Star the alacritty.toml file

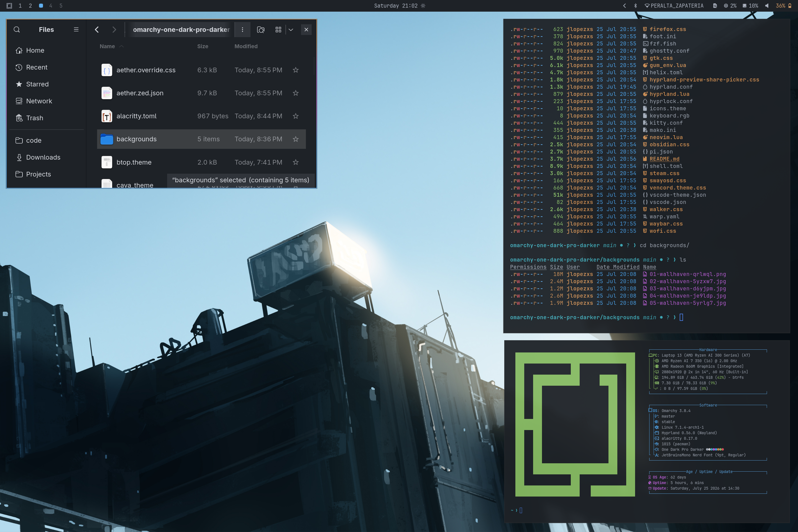[x=296, y=116]
